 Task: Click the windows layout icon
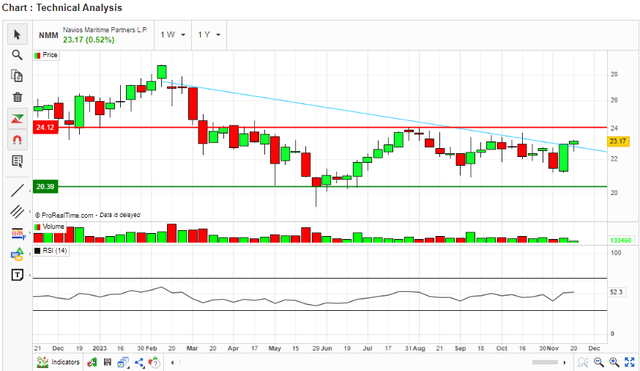pyautogui.click(x=123, y=362)
